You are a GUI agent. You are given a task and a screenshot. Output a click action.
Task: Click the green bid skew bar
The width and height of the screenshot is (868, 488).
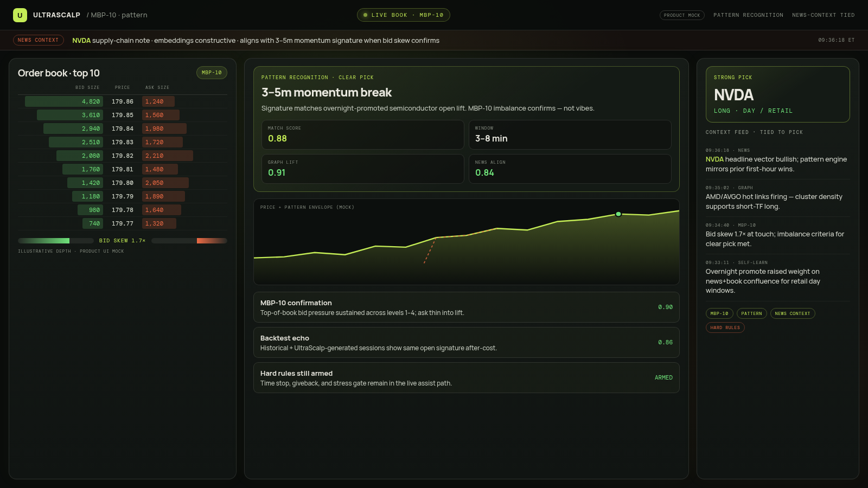point(56,241)
